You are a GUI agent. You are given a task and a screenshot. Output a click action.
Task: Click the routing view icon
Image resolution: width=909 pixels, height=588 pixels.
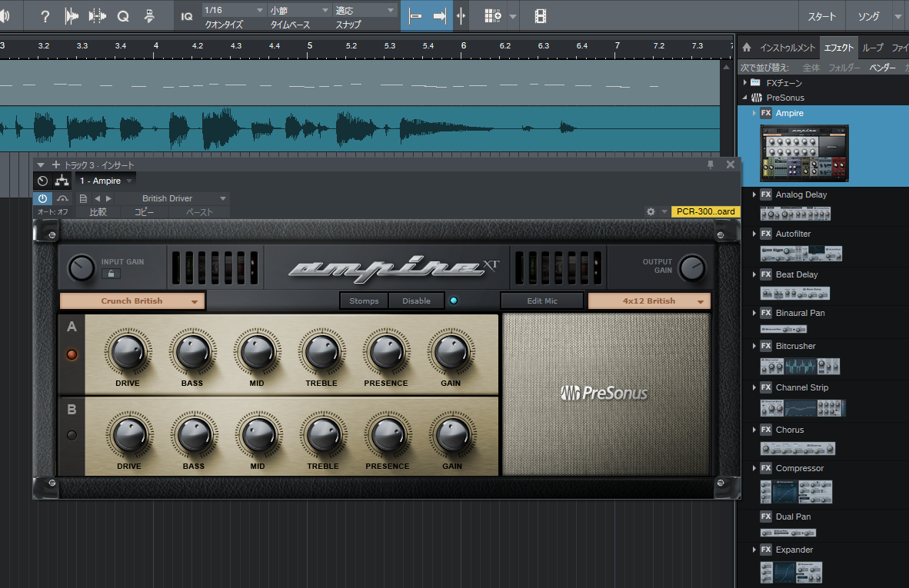62,181
